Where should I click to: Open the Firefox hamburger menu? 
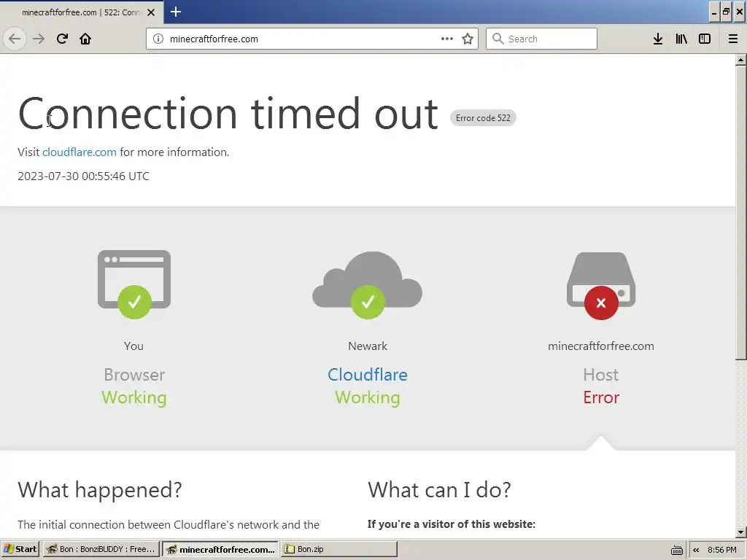pos(733,39)
